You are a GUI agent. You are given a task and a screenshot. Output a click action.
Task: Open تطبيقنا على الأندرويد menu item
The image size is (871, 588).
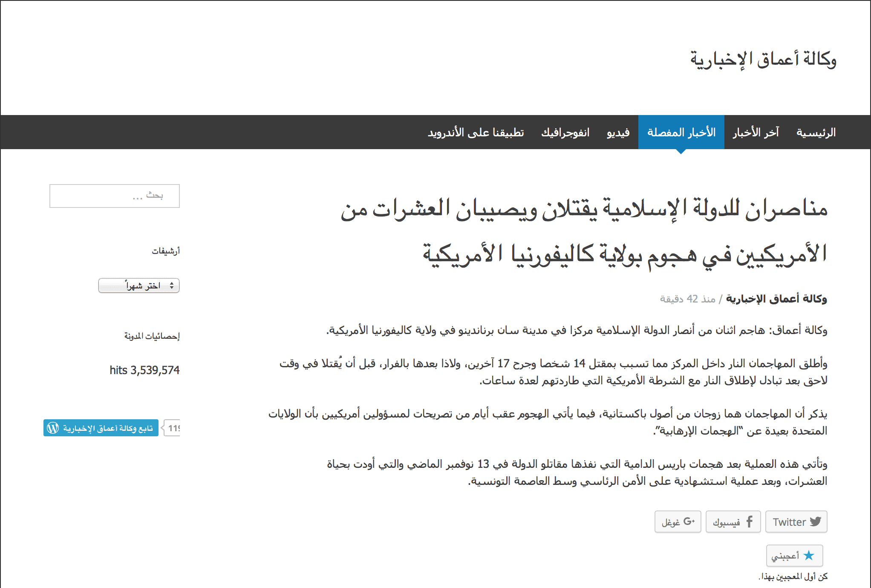476,133
